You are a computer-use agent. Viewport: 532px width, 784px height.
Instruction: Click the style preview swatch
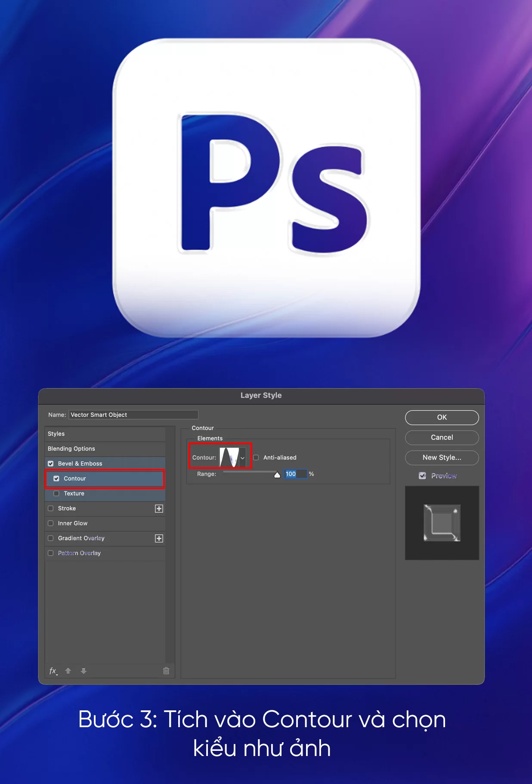click(x=442, y=523)
